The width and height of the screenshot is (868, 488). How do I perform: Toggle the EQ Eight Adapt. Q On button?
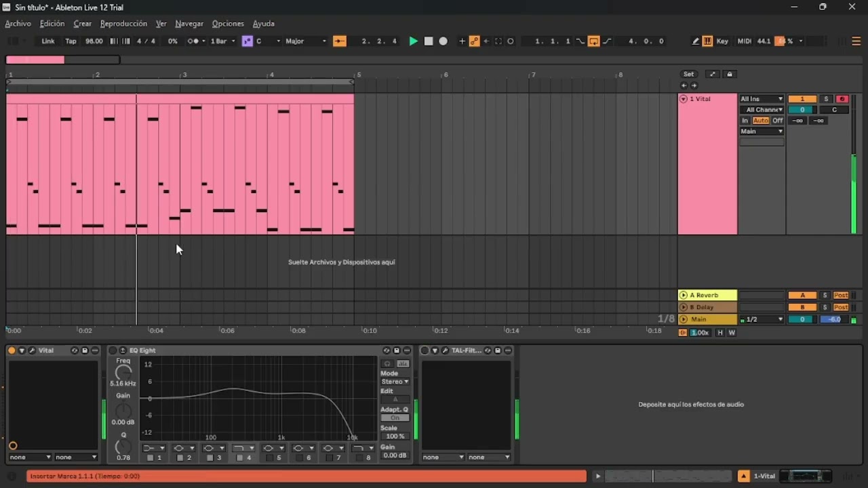pyautogui.click(x=395, y=418)
